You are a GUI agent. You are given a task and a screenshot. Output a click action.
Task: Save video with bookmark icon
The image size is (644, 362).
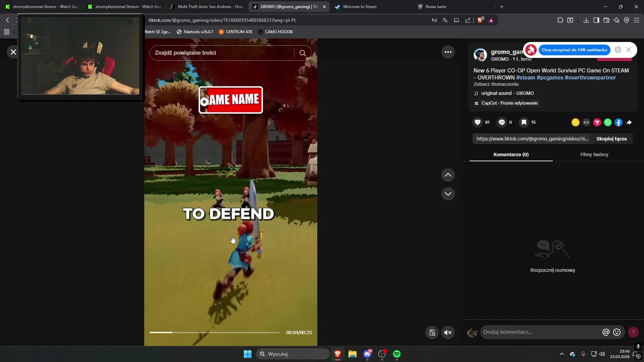524,122
